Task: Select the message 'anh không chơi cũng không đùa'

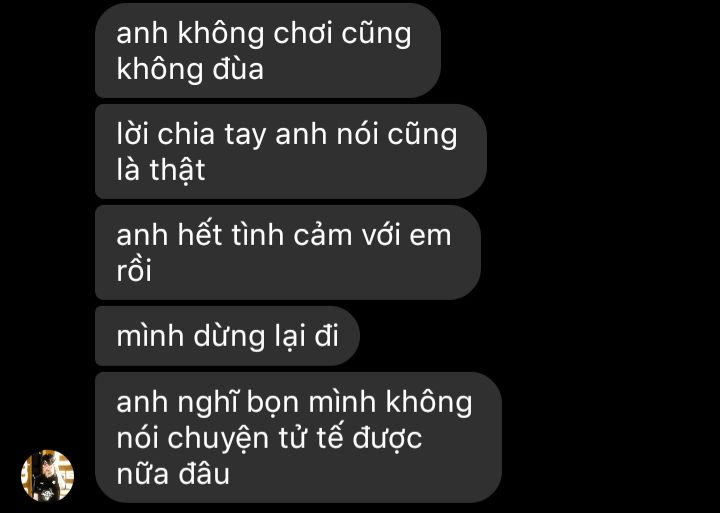Action: click(268, 50)
